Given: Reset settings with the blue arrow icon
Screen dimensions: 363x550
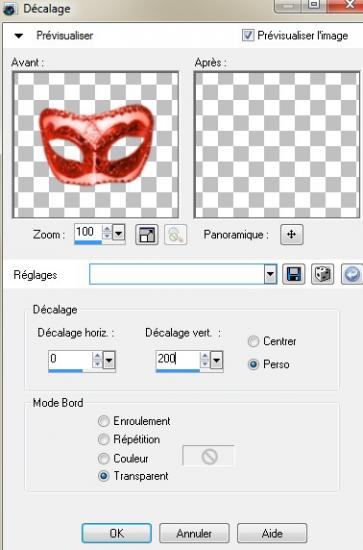Looking at the screenshot, I should [352, 274].
